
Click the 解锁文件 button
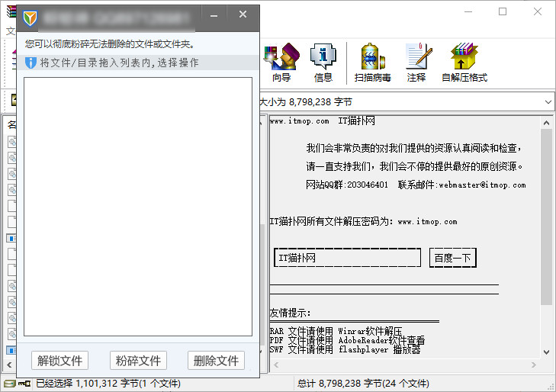coord(59,361)
